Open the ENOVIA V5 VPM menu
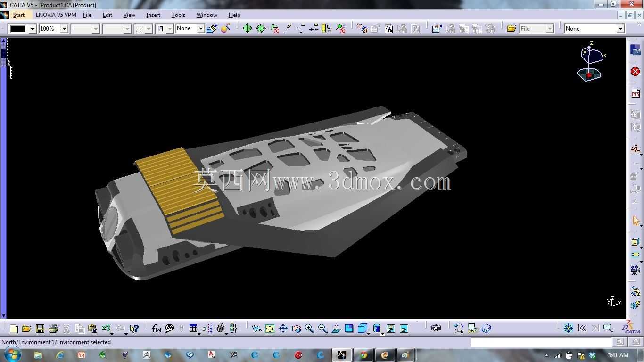Screen dimensions: 644x362 [x=56, y=15]
